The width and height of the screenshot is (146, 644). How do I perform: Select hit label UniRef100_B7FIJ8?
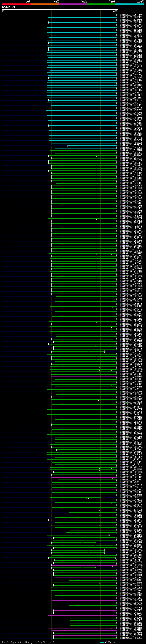(x=131, y=145)
